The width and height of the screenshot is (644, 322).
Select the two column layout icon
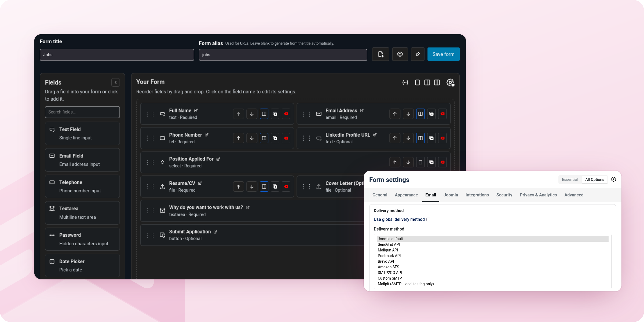pos(427,82)
